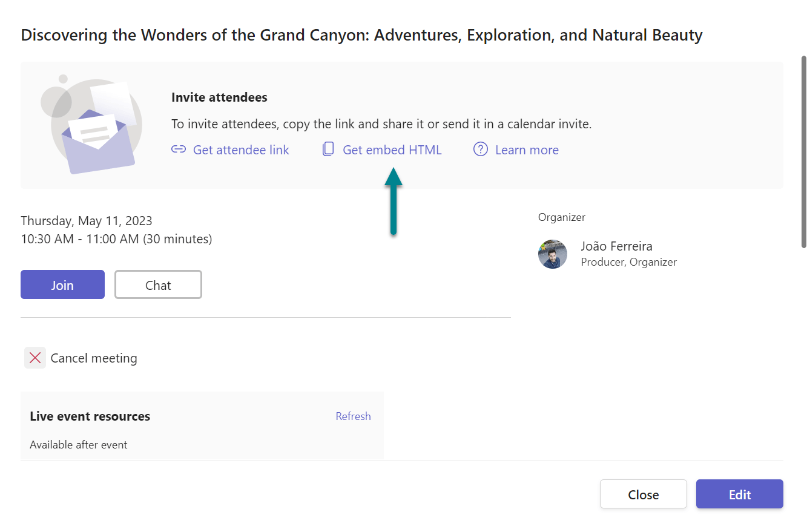Close the event details page
The width and height of the screenshot is (807, 532).
click(x=643, y=494)
